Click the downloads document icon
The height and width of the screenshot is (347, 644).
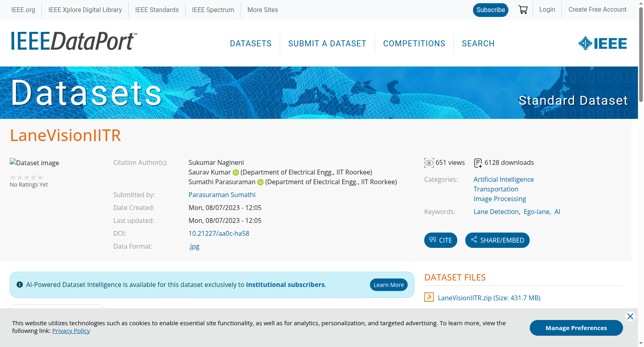click(x=478, y=163)
